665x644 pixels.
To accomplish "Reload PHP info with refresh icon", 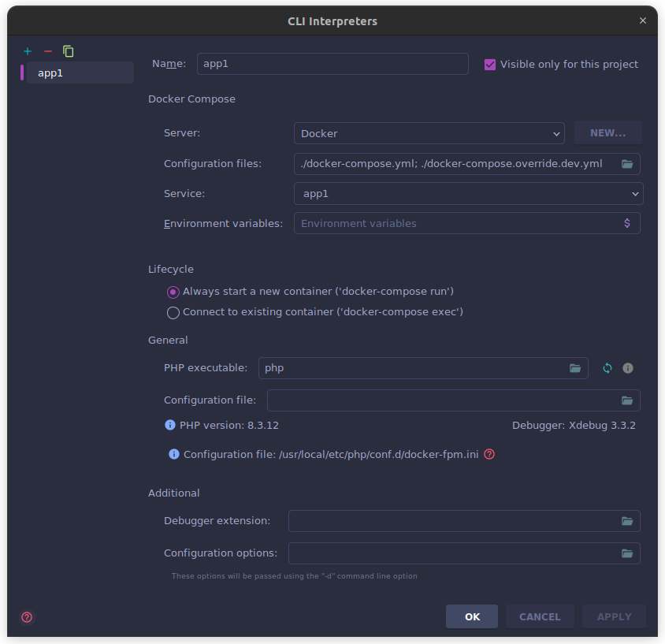I will click(607, 368).
